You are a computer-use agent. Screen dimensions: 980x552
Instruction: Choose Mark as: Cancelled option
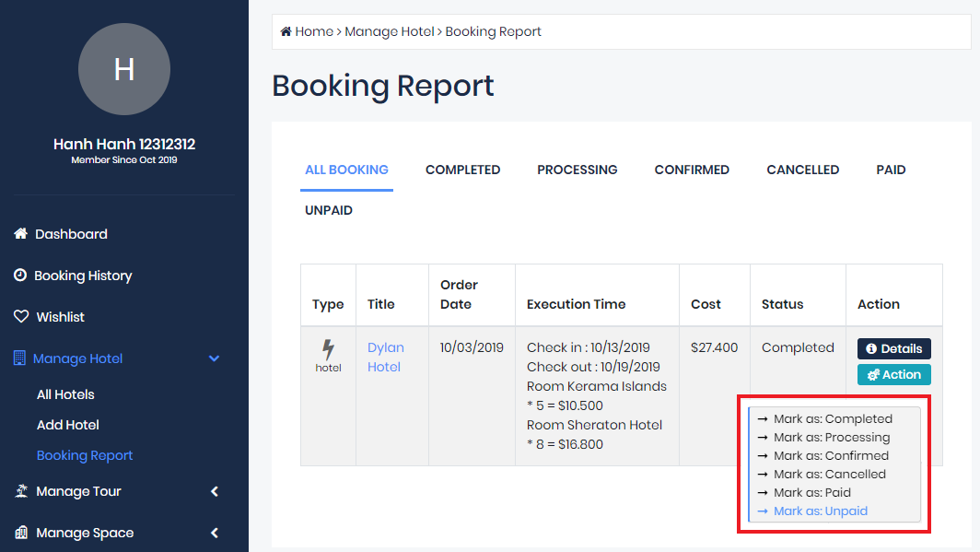point(829,474)
